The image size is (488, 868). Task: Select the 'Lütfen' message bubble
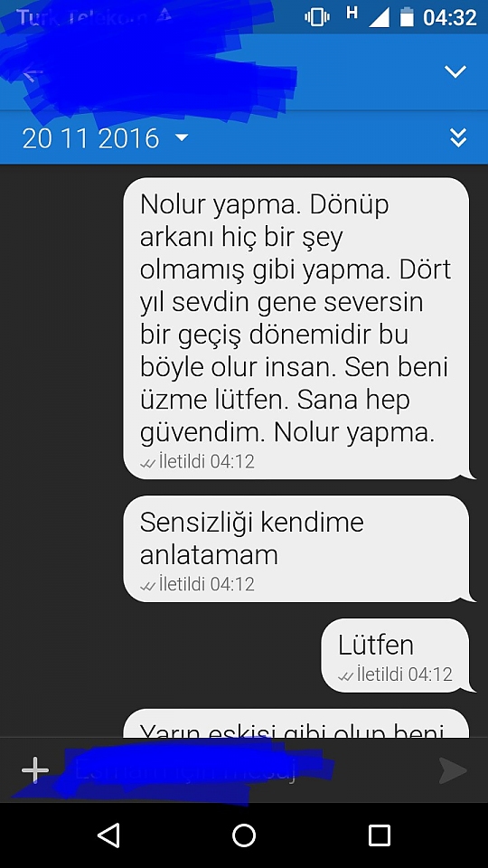point(398,656)
